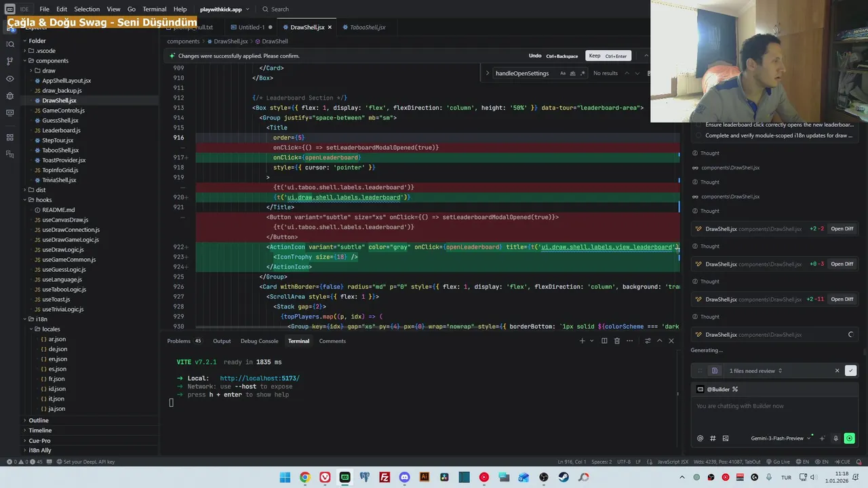Toggle Use Regular Expression in the find widget

pos(582,73)
